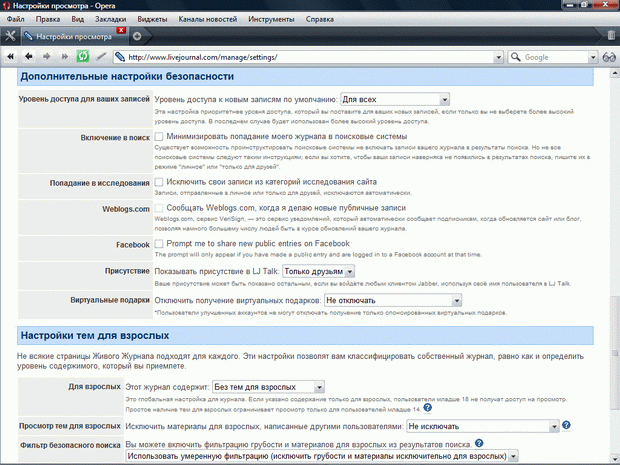Click the Просмотр тем для взрослых label
The height and width of the screenshot is (465, 620).
(x=70, y=426)
